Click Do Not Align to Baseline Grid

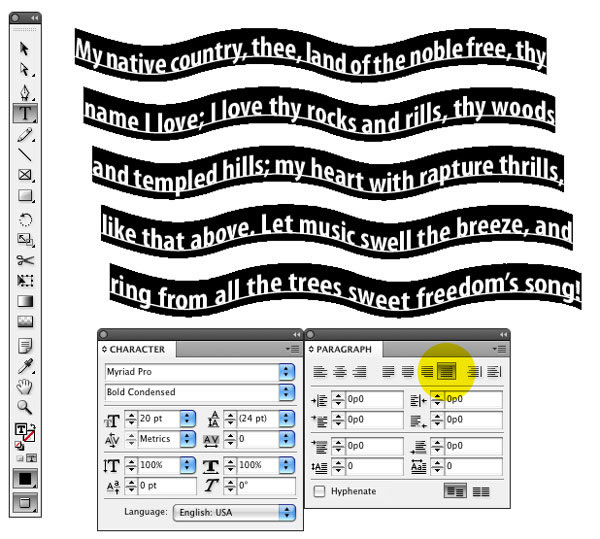(455, 491)
